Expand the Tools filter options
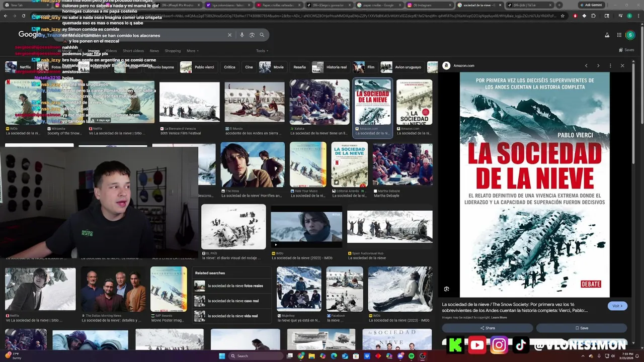The width and height of the screenshot is (644, 362). coord(262,51)
